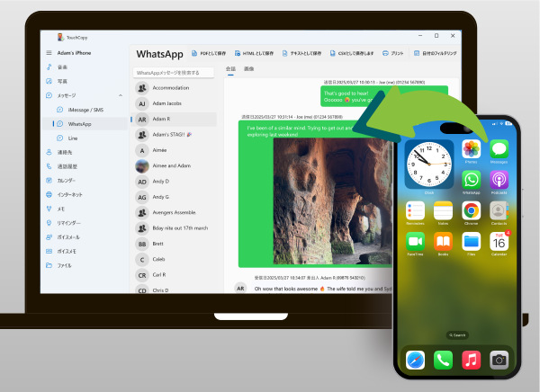This screenshot has height=392, width=540.
Task: Tap the Messages app on the iPhone
Action: tap(499, 149)
